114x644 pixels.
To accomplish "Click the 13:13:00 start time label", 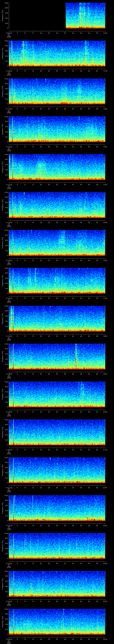I will [9, 184].
